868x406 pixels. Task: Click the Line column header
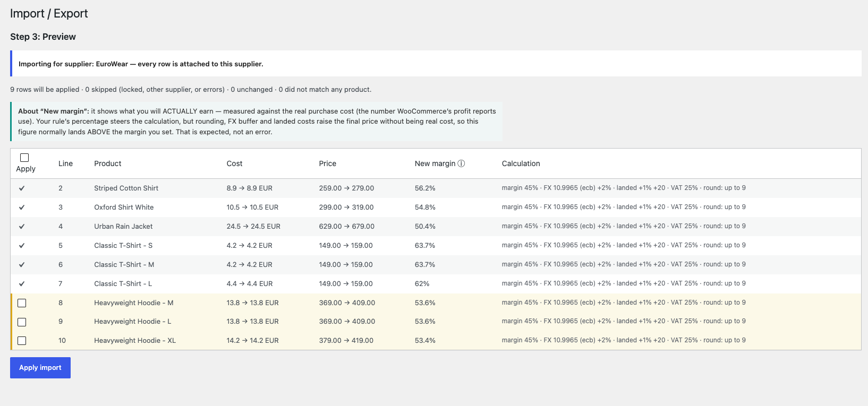(65, 163)
